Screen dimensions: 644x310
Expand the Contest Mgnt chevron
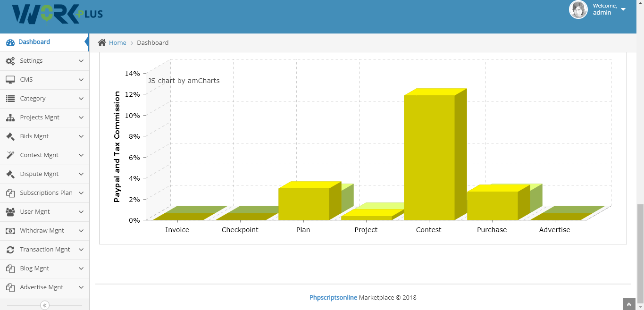coord(81,155)
